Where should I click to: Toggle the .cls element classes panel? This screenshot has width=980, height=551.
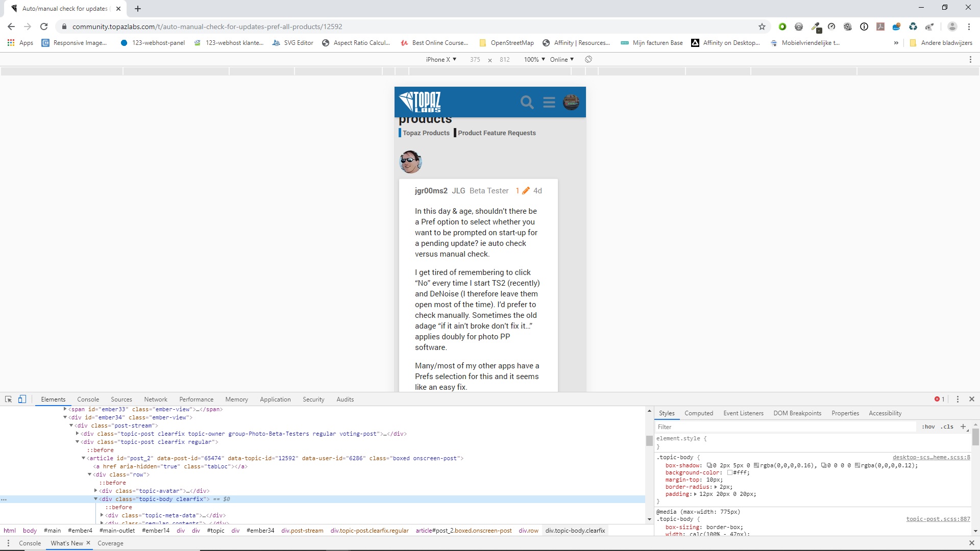(x=948, y=427)
